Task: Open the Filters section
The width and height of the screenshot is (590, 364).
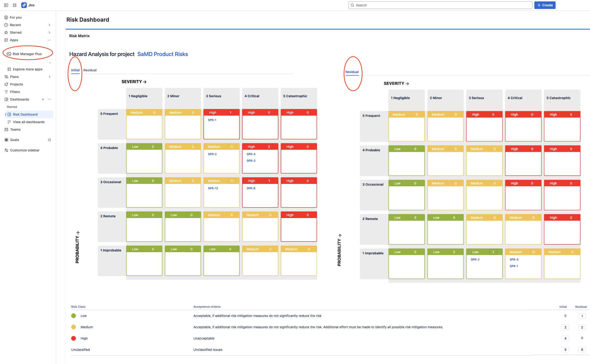Action: [14, 92]
